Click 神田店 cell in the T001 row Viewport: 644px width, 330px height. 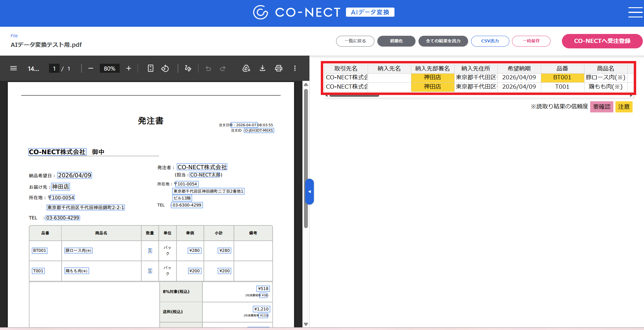433,87
